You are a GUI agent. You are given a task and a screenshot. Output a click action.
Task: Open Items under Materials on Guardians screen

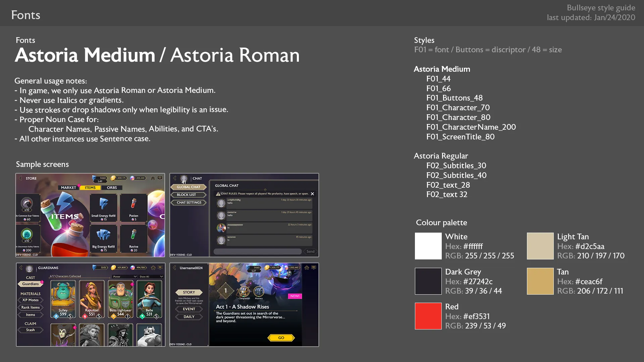point(31,315)
